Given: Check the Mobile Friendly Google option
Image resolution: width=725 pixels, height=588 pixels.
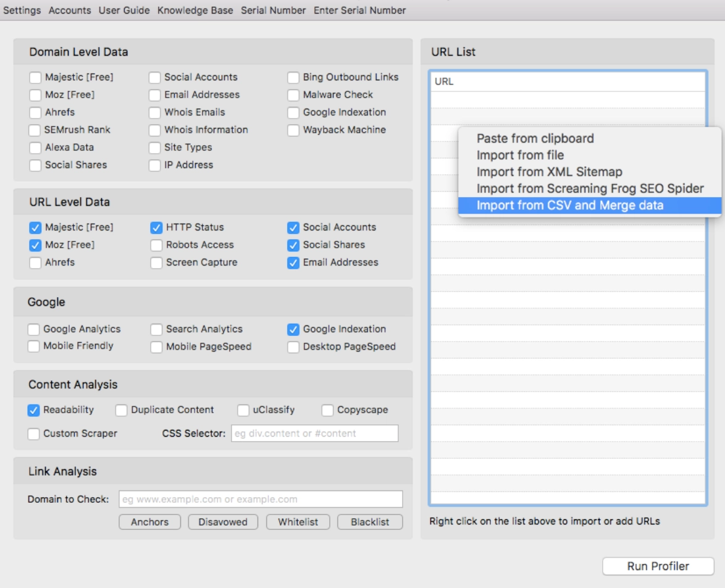Looking at the screenshot, I should (35, 346).
